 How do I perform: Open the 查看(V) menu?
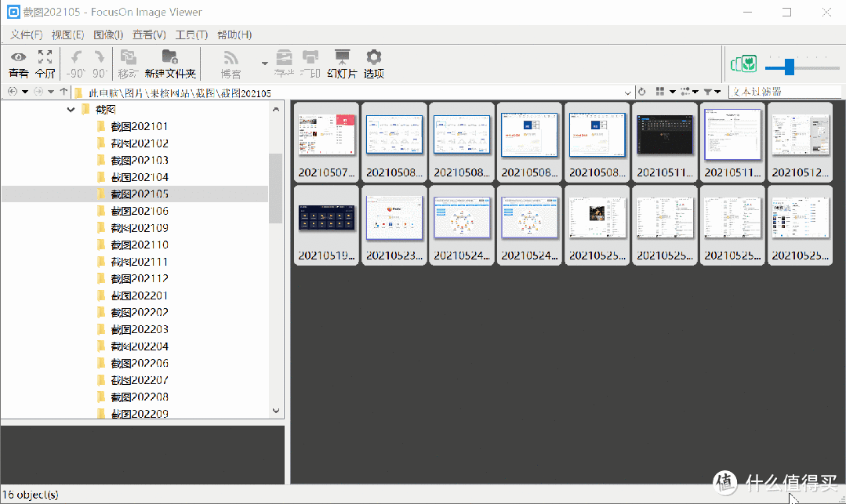tap(150, 34)
